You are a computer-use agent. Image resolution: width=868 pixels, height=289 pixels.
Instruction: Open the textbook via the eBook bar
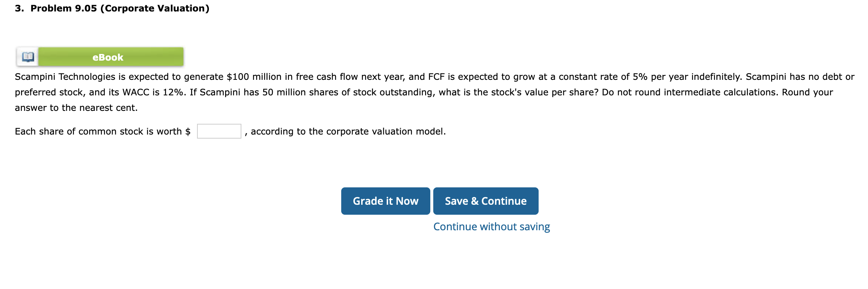(108, 57)
